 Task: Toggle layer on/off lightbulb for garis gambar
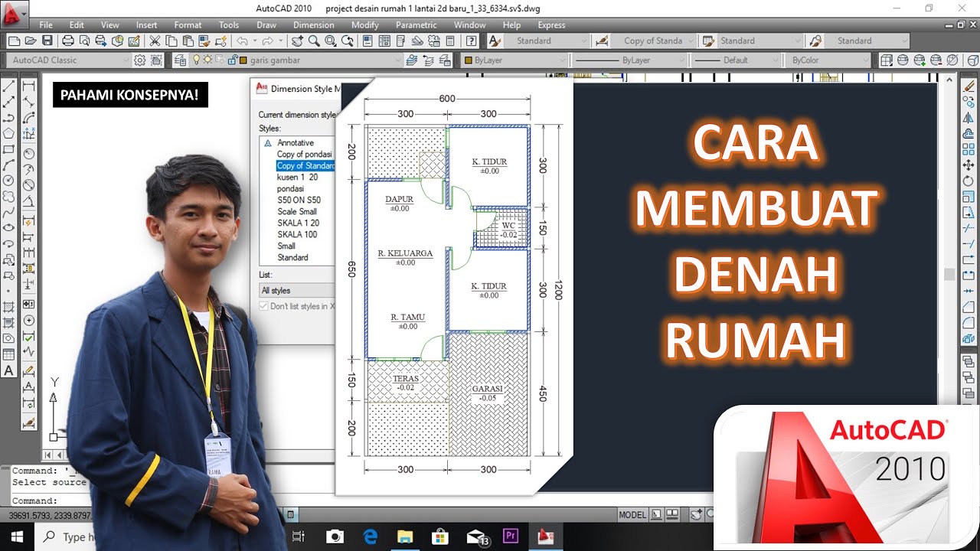196,60
